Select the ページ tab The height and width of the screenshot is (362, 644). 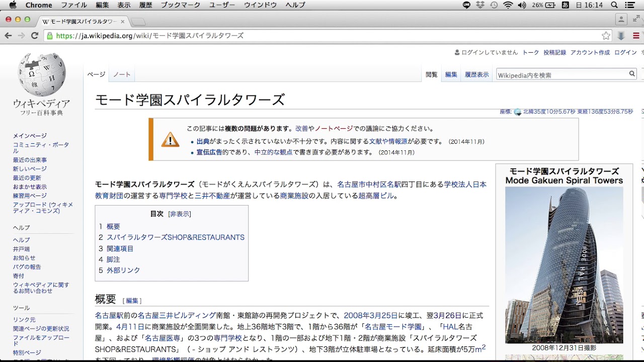pyautogui.click(x=96, y=74)
